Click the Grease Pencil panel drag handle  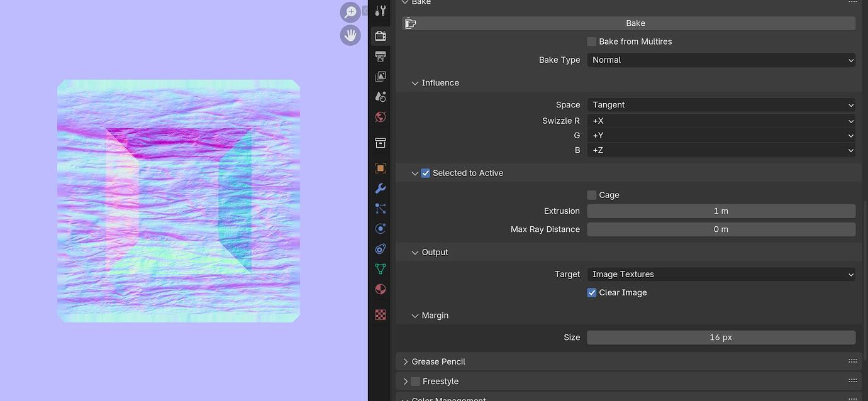point(852,361)
